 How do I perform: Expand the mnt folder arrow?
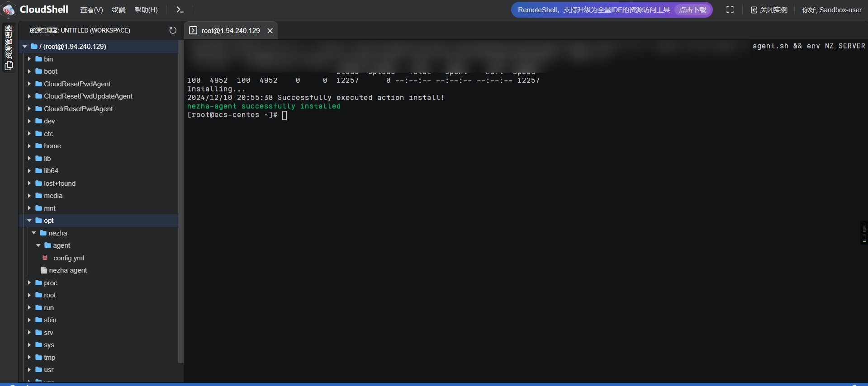[29, 208]
